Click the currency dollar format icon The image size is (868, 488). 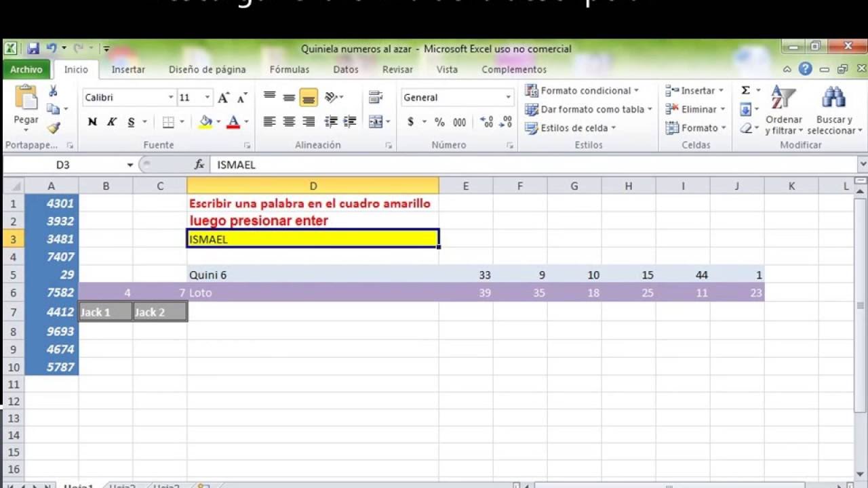410,122
